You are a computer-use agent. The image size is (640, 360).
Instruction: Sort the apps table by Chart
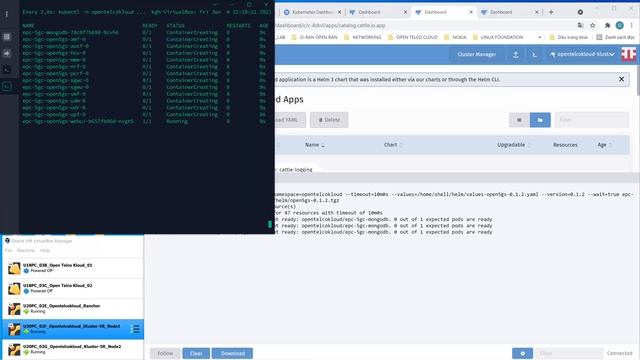tap(393, 145)
